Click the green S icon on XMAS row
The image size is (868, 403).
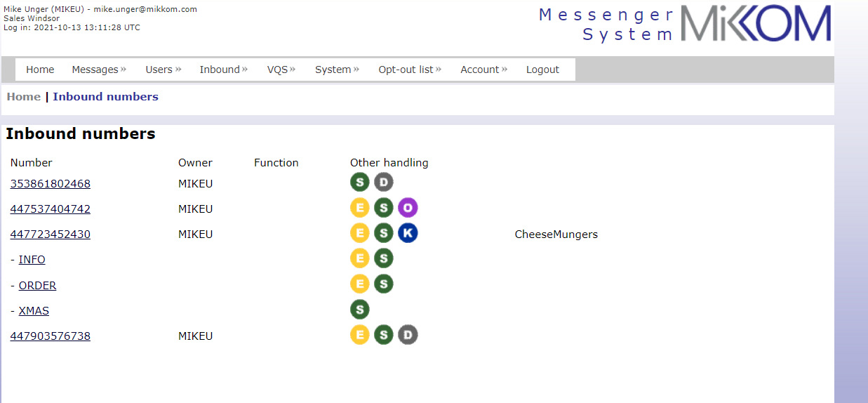(359, 310)
